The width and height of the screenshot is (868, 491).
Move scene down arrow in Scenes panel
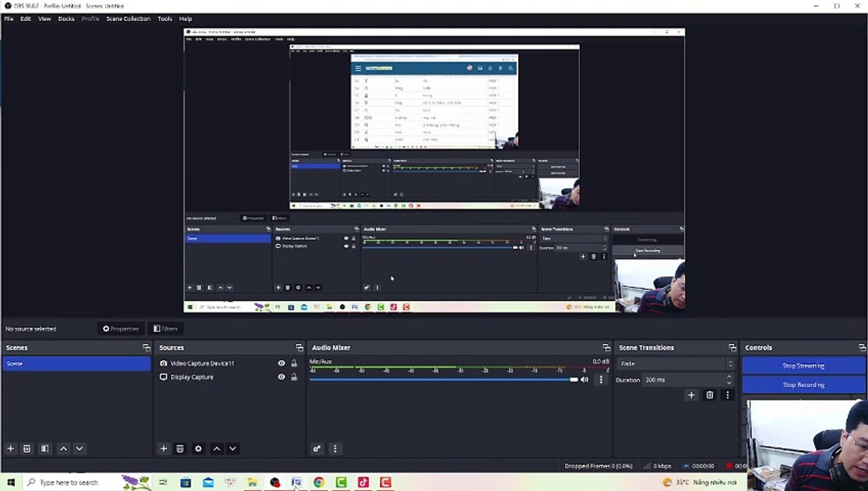click(x=79, y=448)
